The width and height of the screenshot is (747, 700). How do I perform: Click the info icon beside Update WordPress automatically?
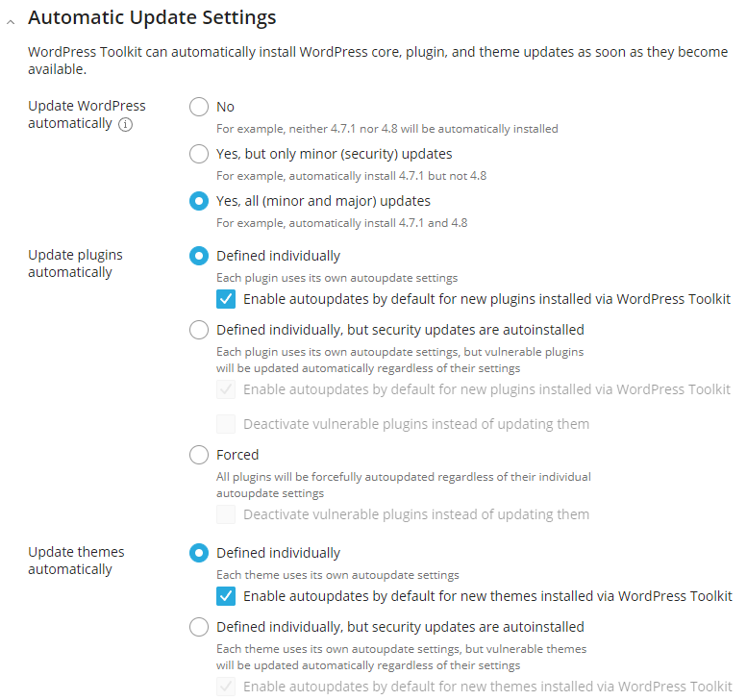(x=125, y=124)
